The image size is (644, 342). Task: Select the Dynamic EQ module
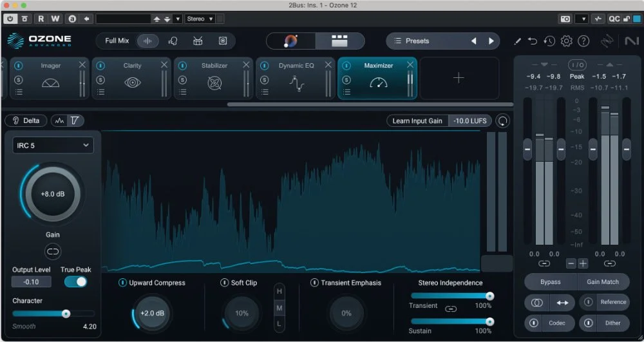[296, 78]
